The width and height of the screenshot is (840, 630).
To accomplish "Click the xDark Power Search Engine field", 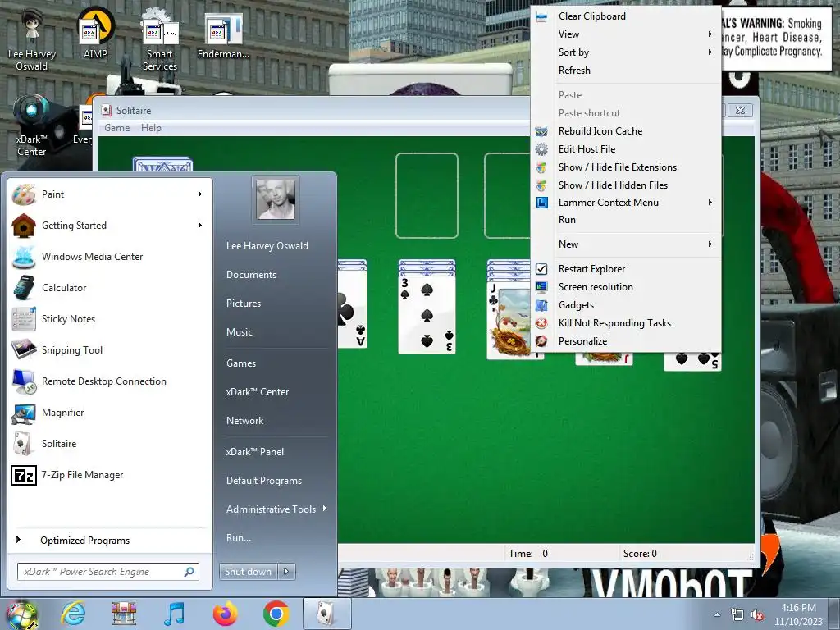I will (107, 572).
